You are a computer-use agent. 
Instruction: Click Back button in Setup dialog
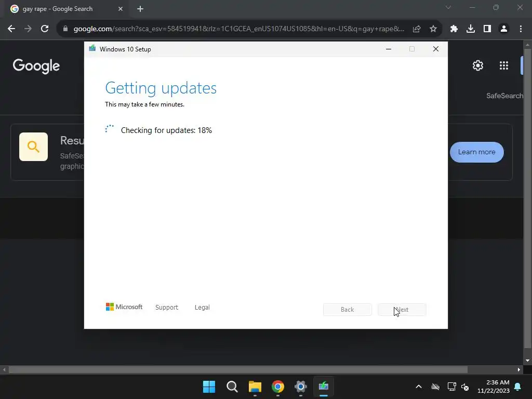pyautogui.click(x=348, y=310)
